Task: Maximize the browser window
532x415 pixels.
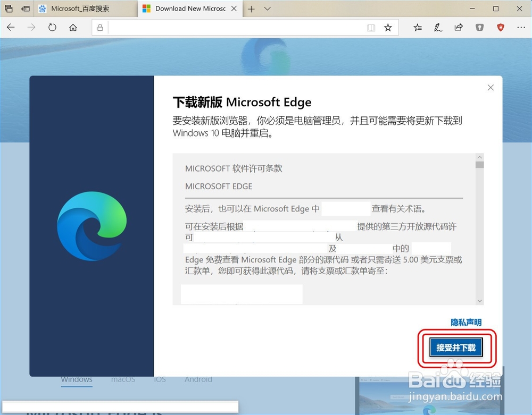Action: (x=496, y=9)
